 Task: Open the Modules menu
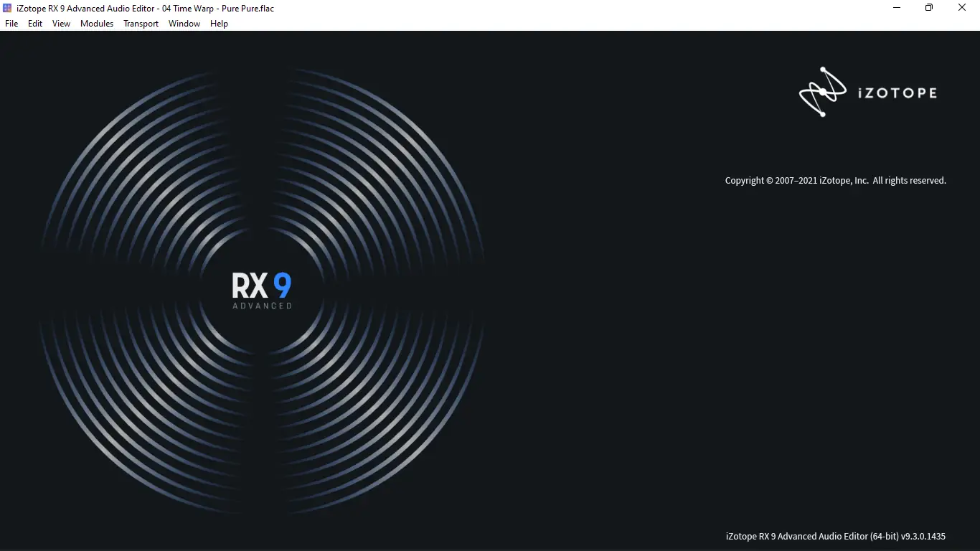(97, 24)
